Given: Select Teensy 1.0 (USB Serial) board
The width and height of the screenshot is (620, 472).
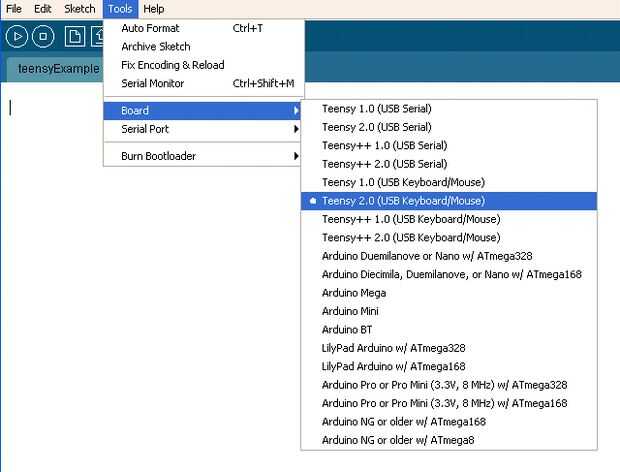Looking at the screenshot, I should click(449, 109).
